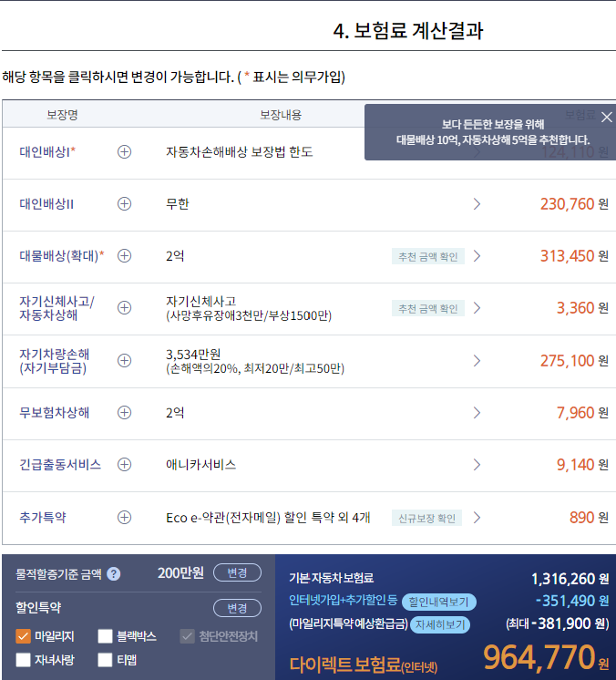Click the 보장명 column header
This screenshot has height=680, width=616.
(x=63, y=115)
